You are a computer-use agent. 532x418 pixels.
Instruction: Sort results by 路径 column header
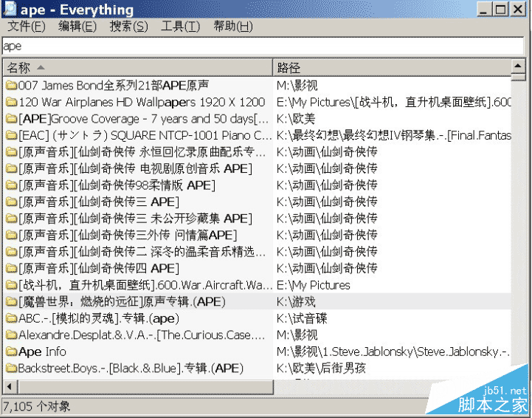[392, 67]
